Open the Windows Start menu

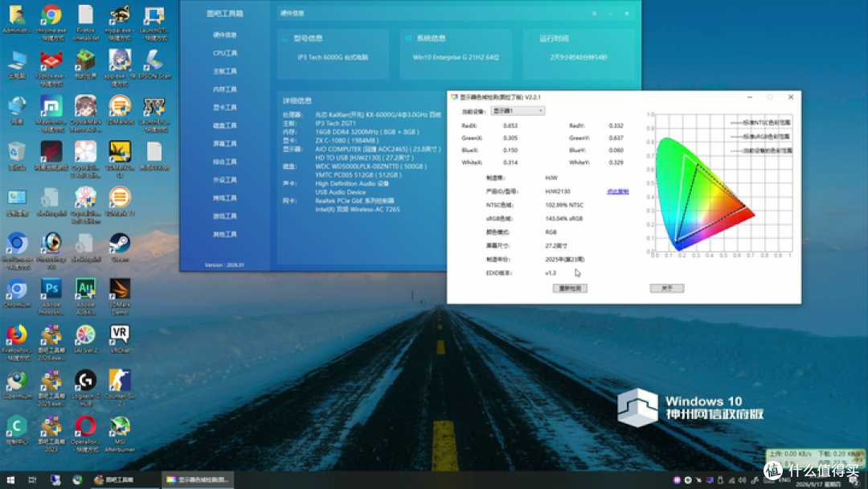(10, 479)
